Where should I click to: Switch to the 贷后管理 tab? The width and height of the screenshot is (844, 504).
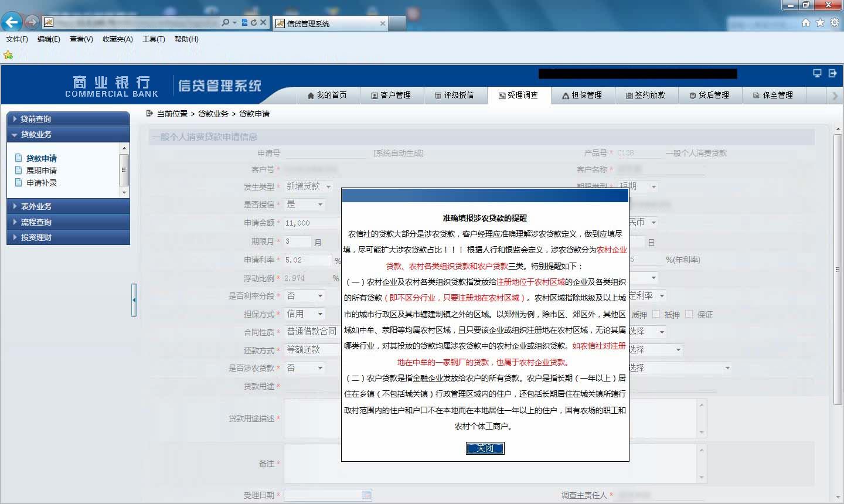click(x=709, y=95)
